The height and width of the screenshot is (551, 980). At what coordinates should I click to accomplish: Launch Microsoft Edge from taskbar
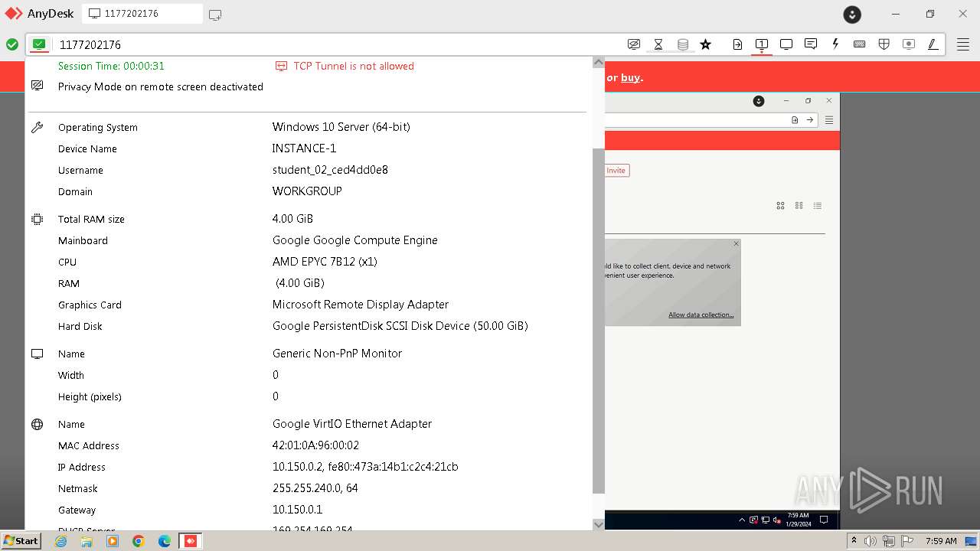coord(164,541)
